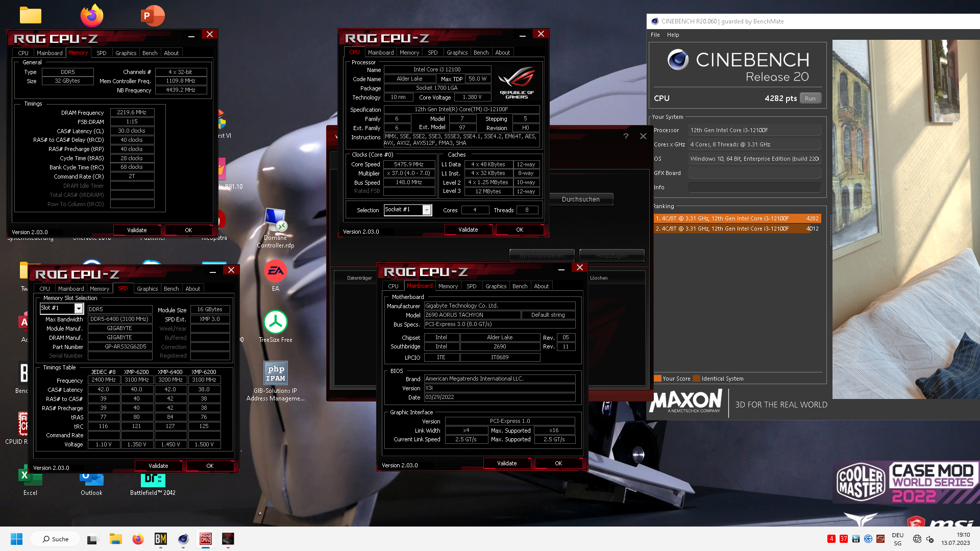This screenshot has width=980, height=551.
Task: Open the Socket #1 selection dropdown
Action: point(427,210)
